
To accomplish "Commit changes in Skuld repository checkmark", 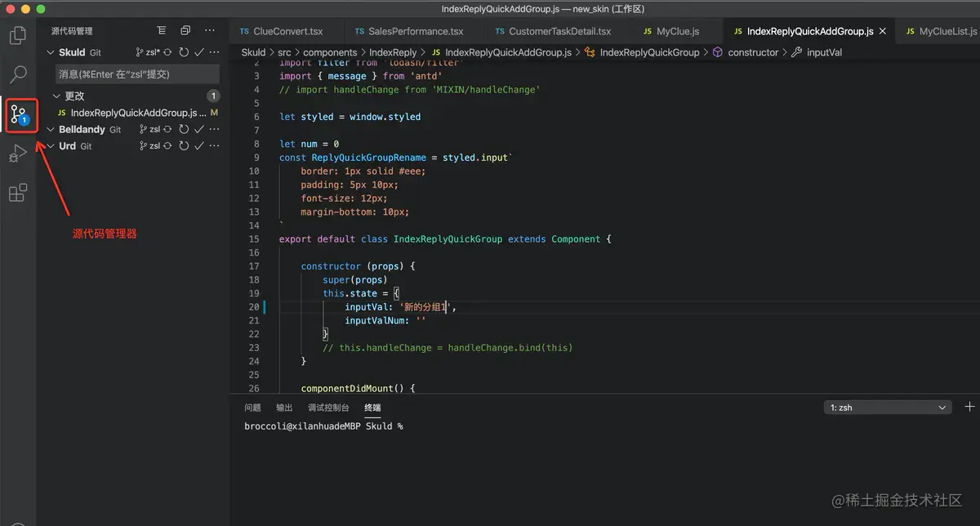I will [x=198, y=52].
